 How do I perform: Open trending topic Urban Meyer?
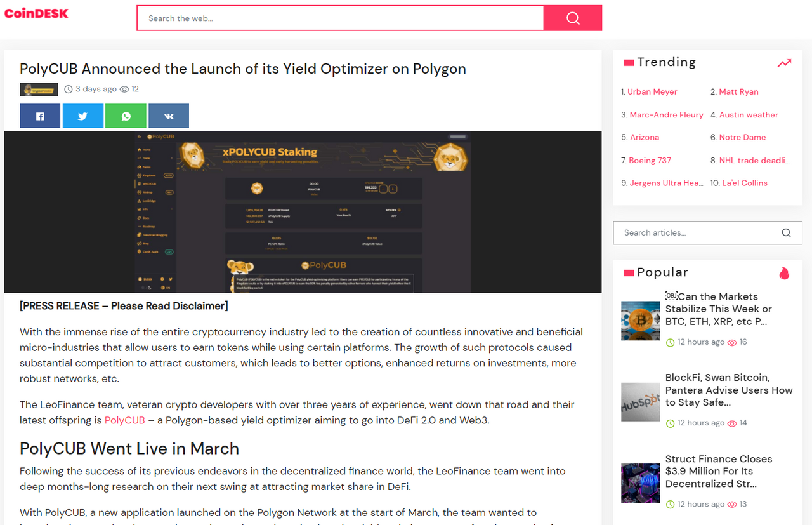click(652, 92)
